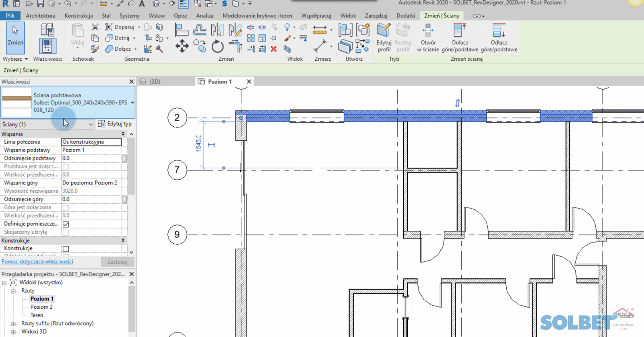Open the Architektura ribbon tab
The height and width of the screenshot is (337, 644).
tap(41, 16)
